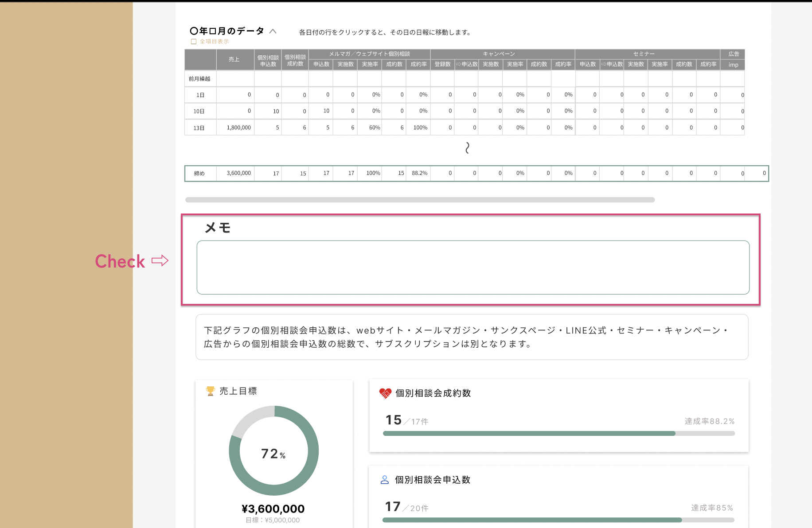The width and height of the screenshot is (812, 528).
Task: Click the セミナー header group
Action: coord(644,54)
